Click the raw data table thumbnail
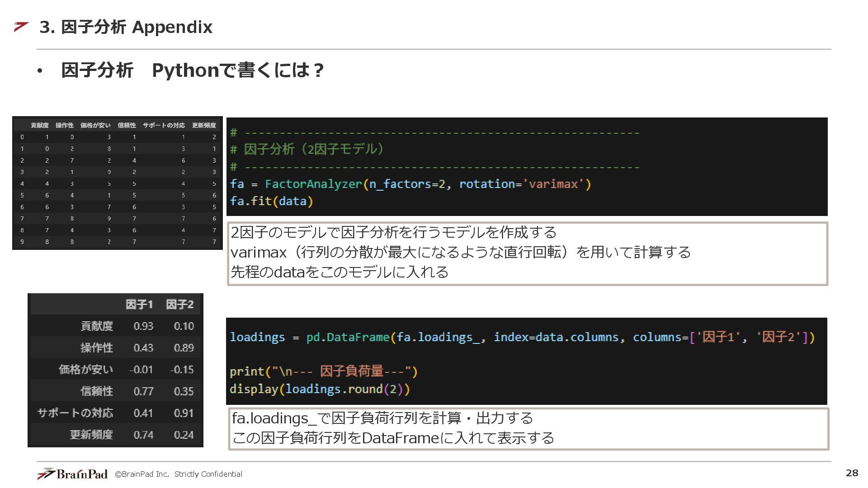This screenshot has width=868, height=488. click(118, 183)
